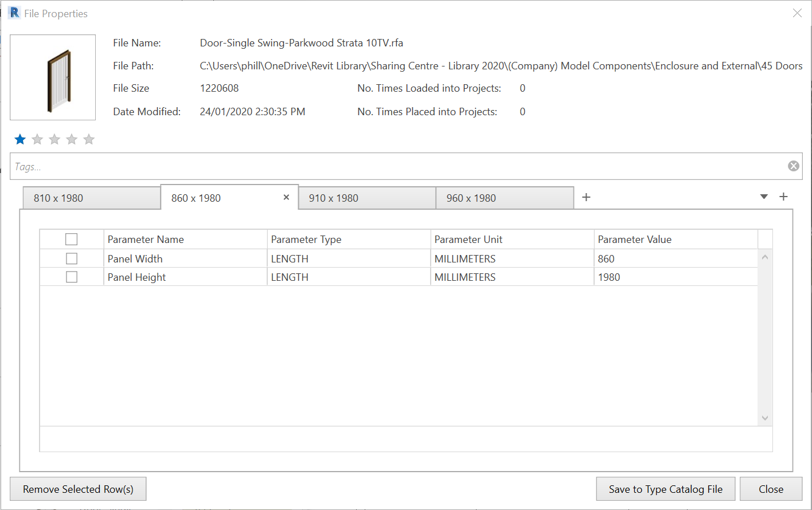Click the No. Times Loaded into Projects value
The width and height of the screenshot is (812, 510).
tap(522, 88)
